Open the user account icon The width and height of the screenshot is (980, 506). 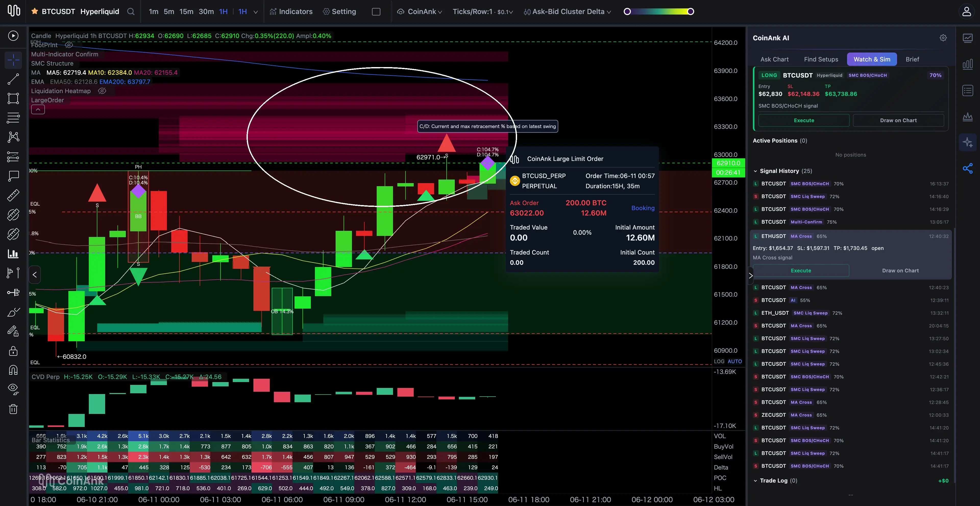coord(966,11)
